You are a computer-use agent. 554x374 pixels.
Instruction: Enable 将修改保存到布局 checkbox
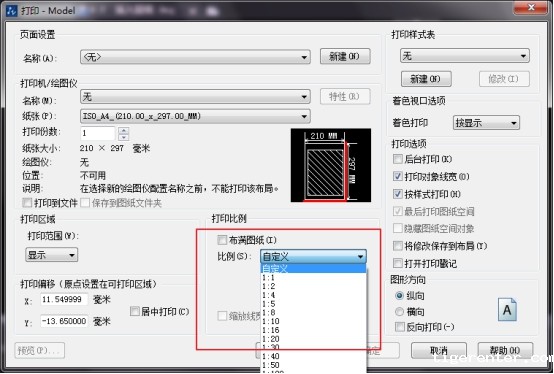coord(397,246)
